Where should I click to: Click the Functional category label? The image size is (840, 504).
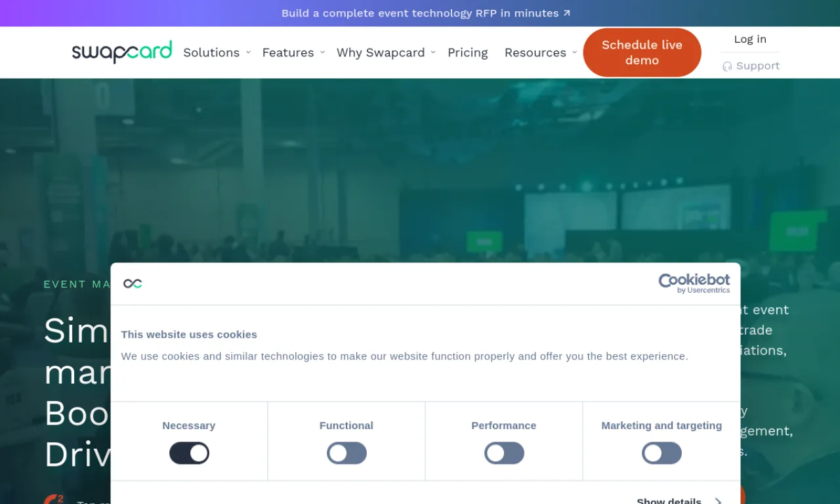point(346,425)
